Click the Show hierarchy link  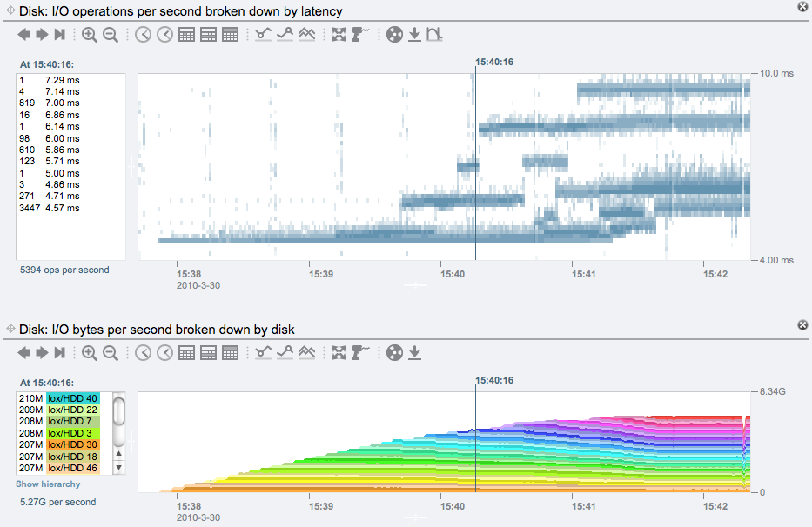coord(48,484)
